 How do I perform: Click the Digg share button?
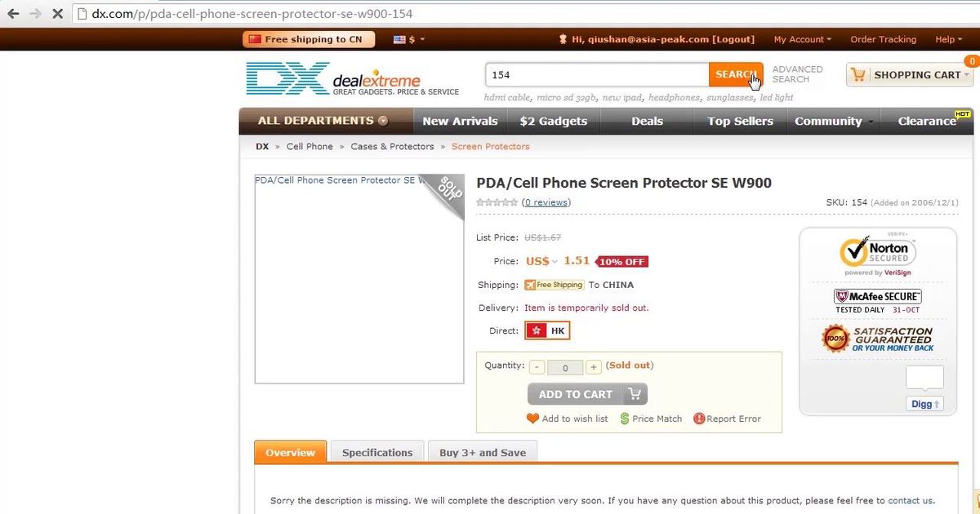click(924, 404)
